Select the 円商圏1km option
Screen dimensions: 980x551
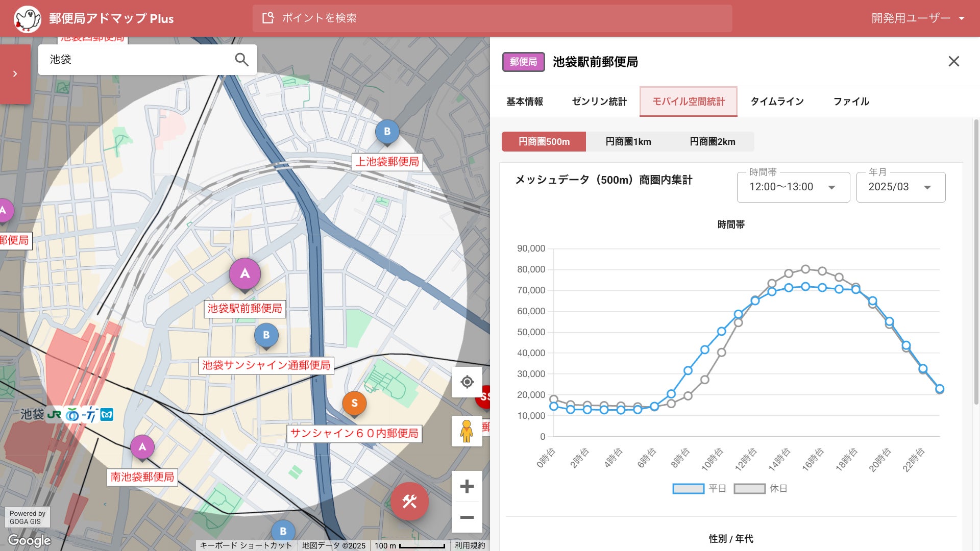[628, 142]
